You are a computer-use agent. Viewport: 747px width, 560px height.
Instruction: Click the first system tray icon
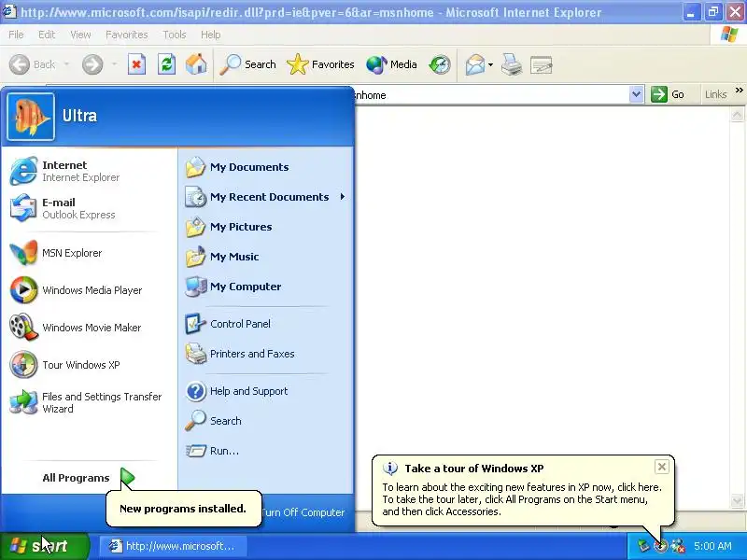coord(643,546)
